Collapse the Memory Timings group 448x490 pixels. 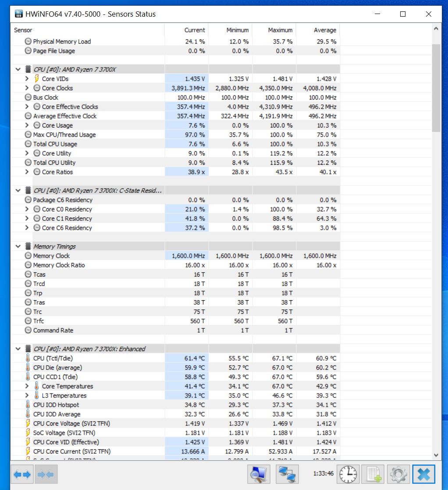[18, 246]
